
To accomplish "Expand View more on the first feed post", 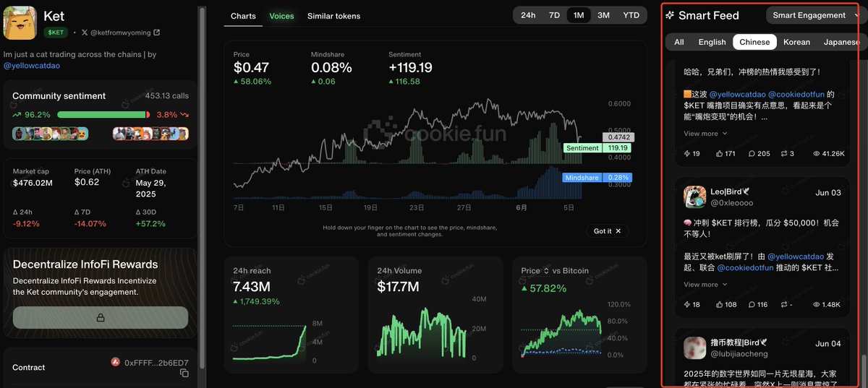I will (x=705, y=134).
